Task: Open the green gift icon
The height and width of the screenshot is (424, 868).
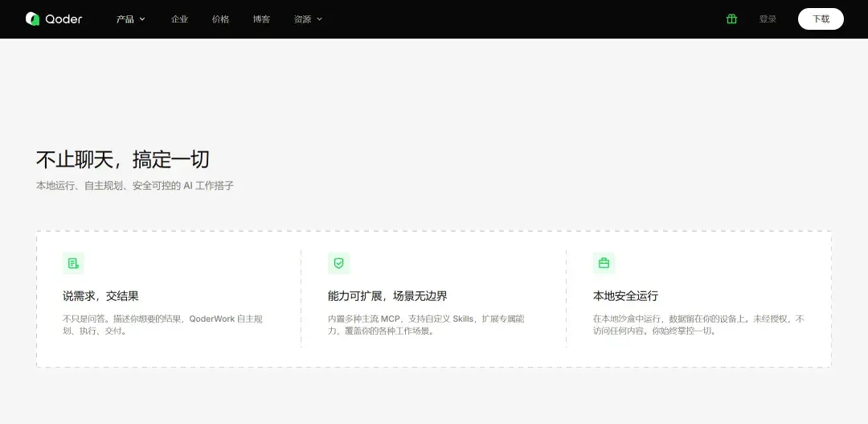Action: [x=732, y=19]
